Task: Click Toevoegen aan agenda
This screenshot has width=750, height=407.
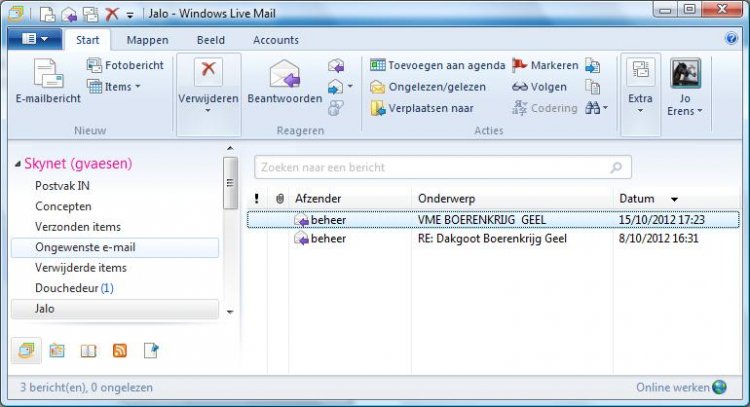Action: pyautogui.click(x=438, y=66)
